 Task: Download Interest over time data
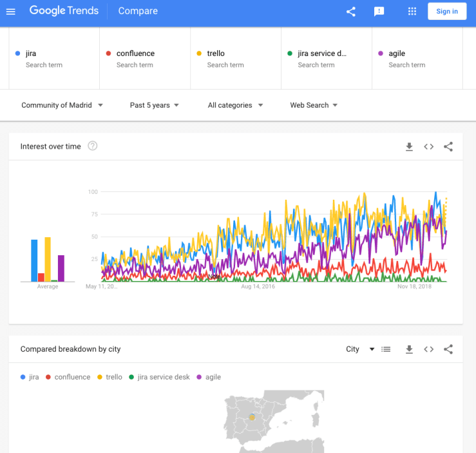pos(409,147)
